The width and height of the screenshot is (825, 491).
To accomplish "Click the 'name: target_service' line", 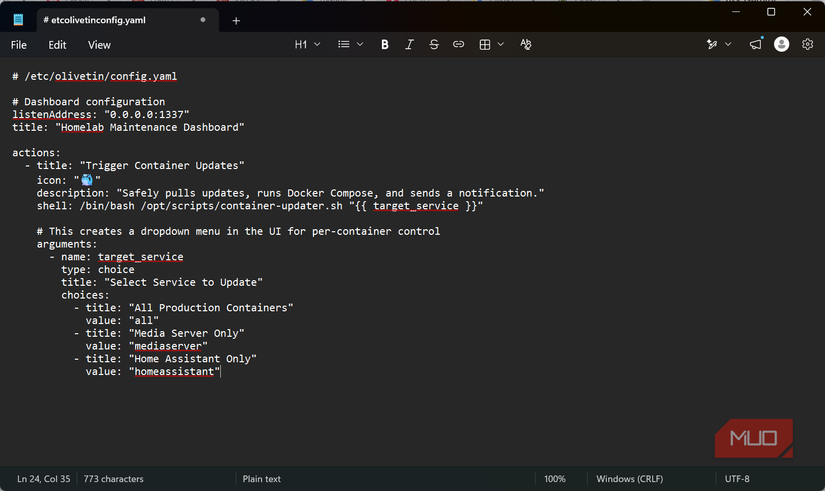I will 116,257.
